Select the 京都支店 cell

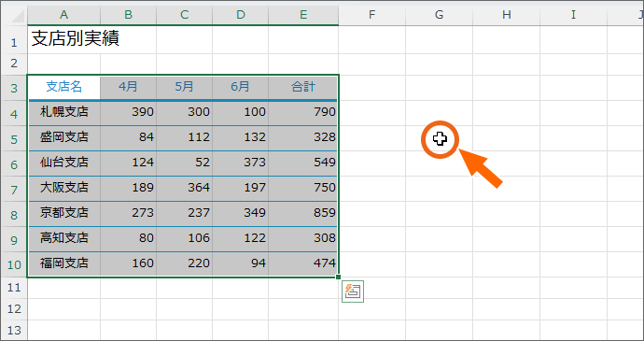coord(63,214)
